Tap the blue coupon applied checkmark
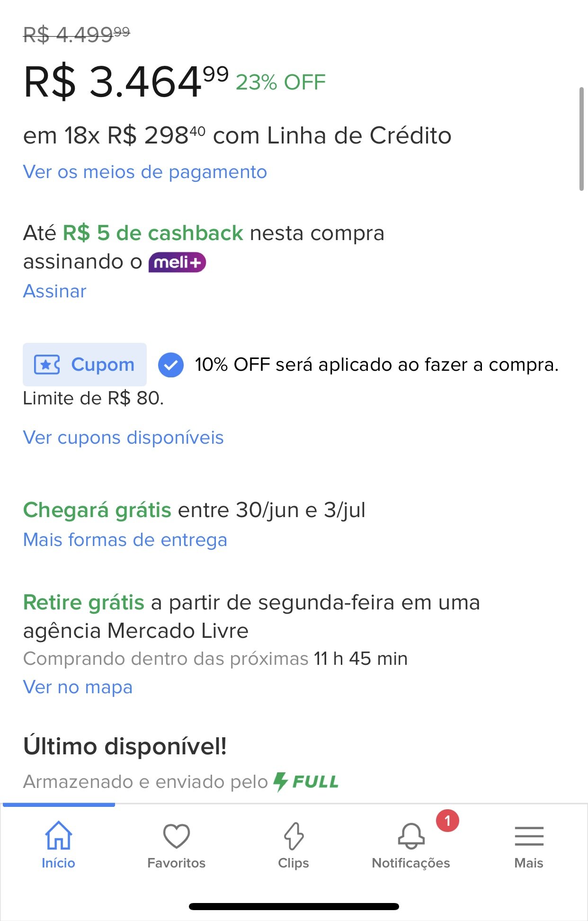 [x=170, y=365]
